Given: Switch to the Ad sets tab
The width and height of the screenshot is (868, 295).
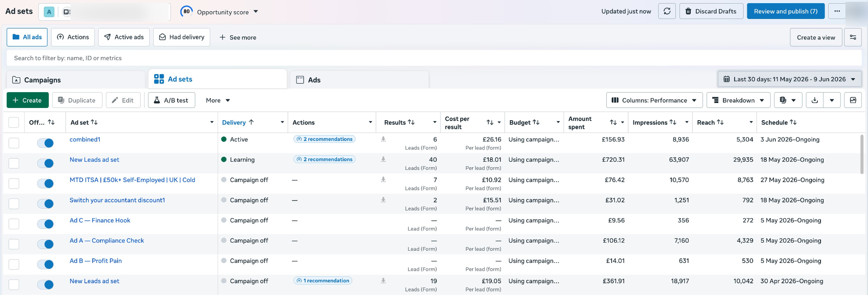Looking at the screenshot, I should pyautogui.click(x=218, y=79).
